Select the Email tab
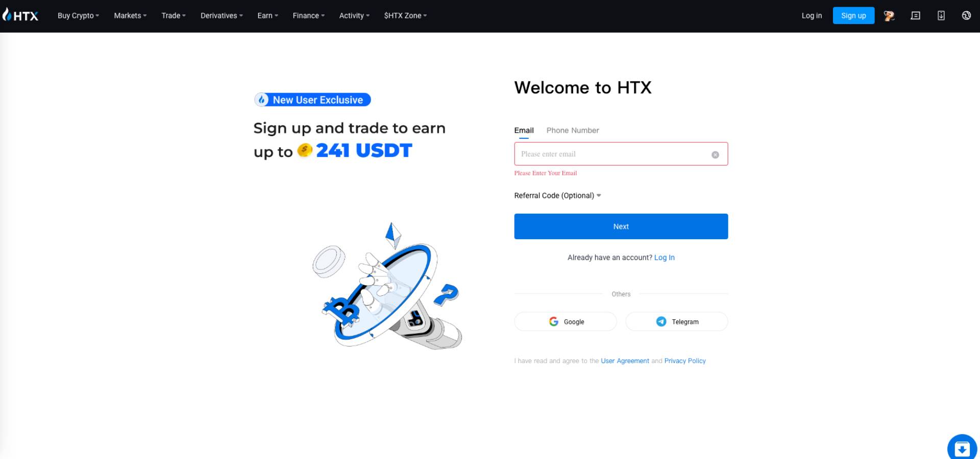 524,131
